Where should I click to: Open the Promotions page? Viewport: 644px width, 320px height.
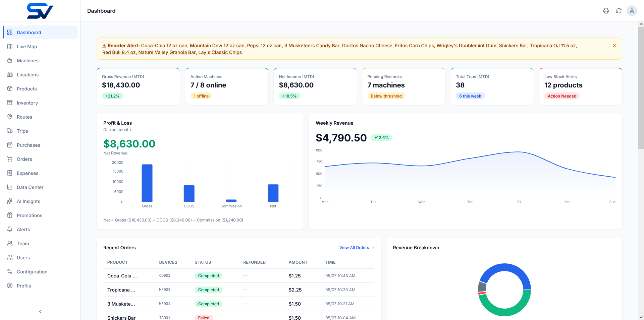40,215
